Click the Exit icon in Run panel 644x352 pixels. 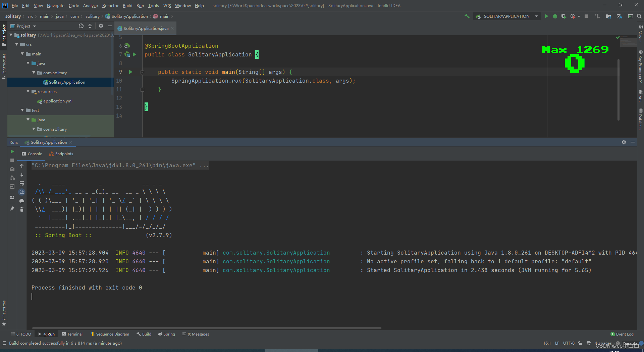pos(12,186)
